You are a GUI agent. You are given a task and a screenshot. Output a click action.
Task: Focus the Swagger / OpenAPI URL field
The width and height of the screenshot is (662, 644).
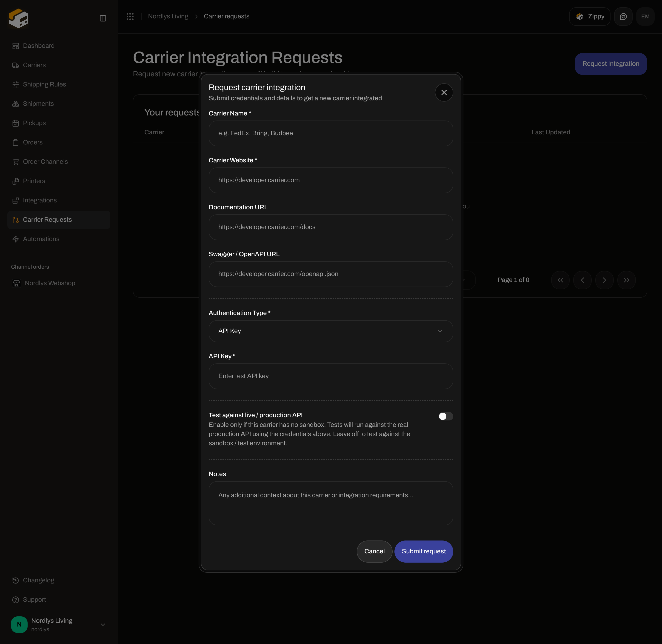(x=331, y=274)
